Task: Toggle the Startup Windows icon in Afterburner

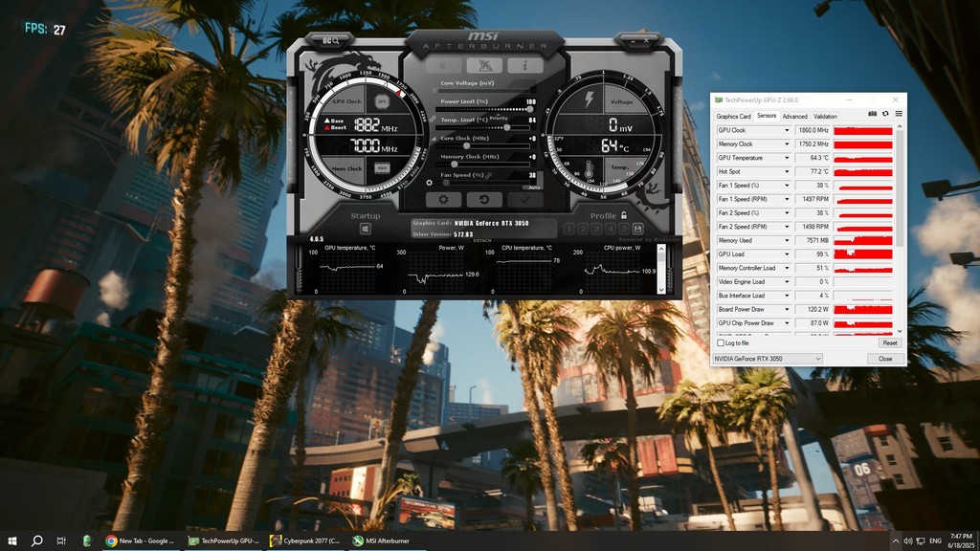Action: coord(365,230)
